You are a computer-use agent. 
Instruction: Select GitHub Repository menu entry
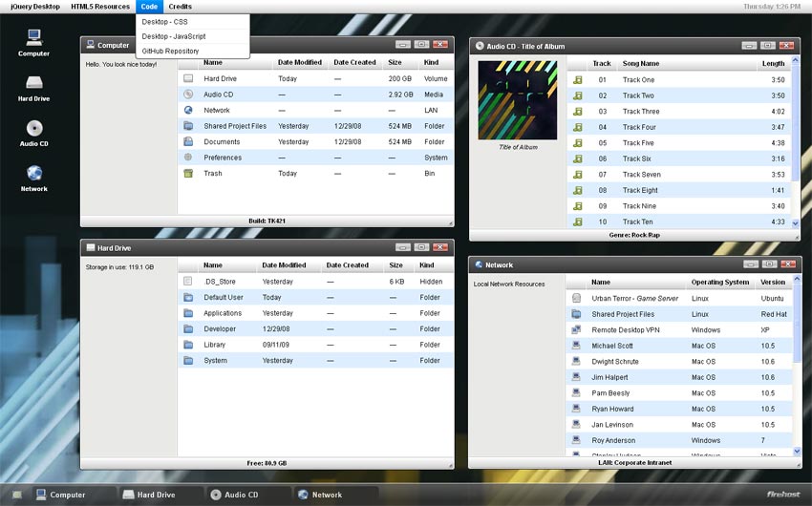click(x=170, y=52)
